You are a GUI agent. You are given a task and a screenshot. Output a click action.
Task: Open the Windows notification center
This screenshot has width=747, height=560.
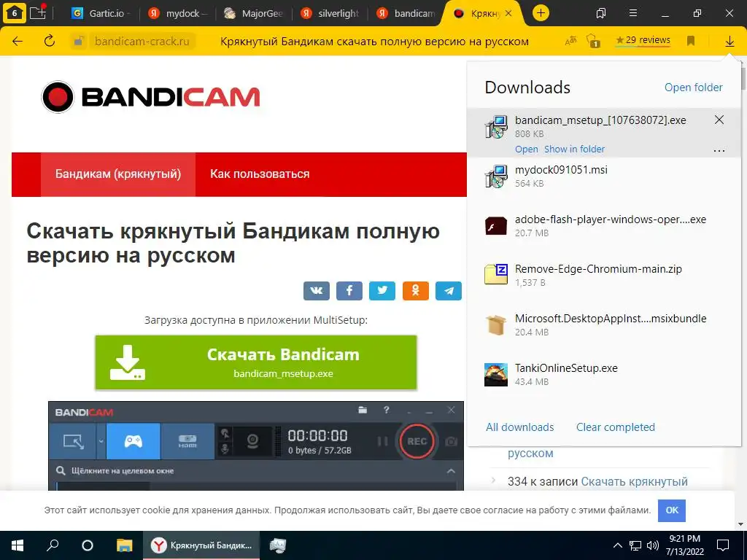point(723,545)
